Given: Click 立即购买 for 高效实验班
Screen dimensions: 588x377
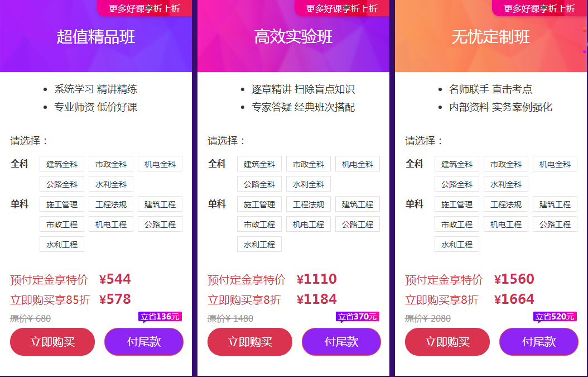Looking at the screenshot, I should pyautogui.click(x=249, y=342).
